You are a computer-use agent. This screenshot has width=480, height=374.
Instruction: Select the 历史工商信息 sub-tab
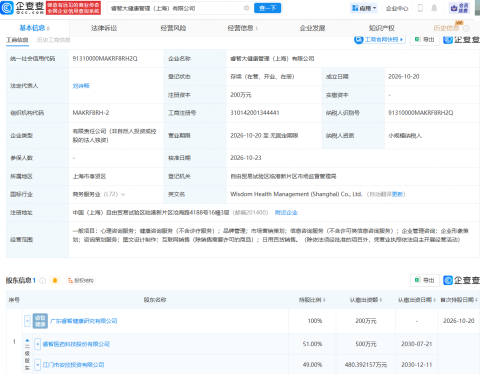pos(53,40)
